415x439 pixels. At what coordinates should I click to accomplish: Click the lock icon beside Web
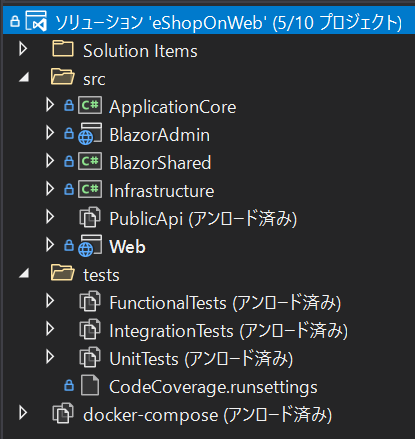tap(69, 245)
